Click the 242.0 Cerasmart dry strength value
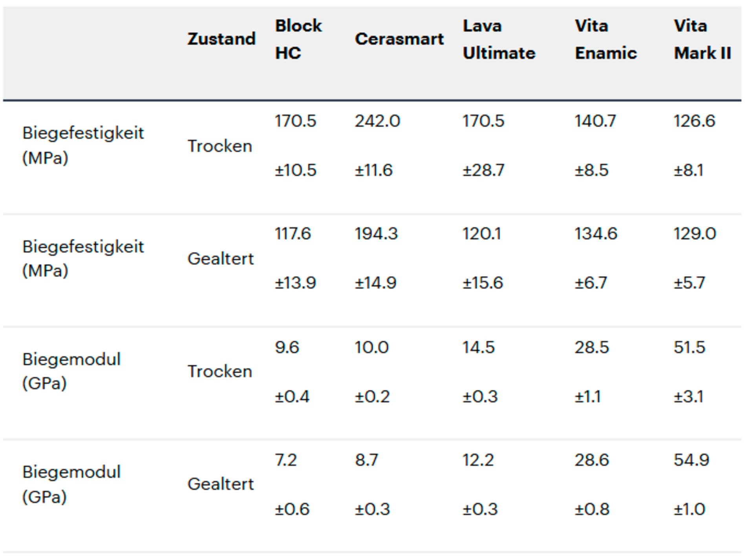 click(x=377, y=121)
